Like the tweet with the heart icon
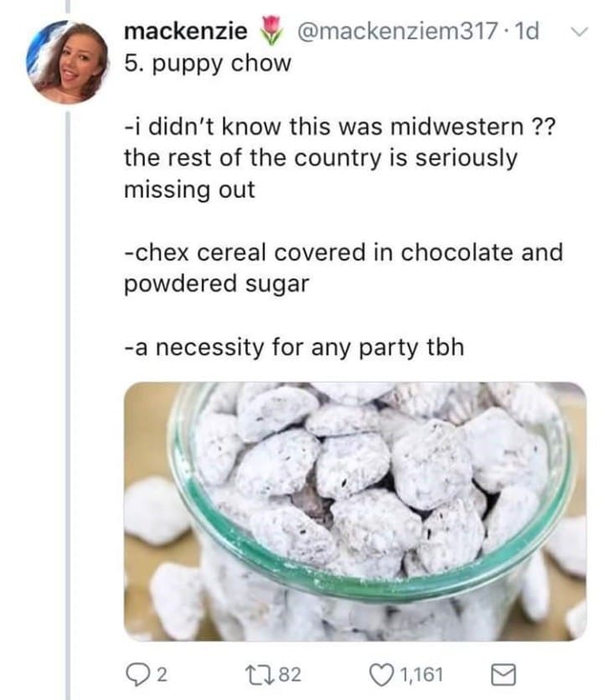This screenshot has height=700, width=613. point(381,674)
